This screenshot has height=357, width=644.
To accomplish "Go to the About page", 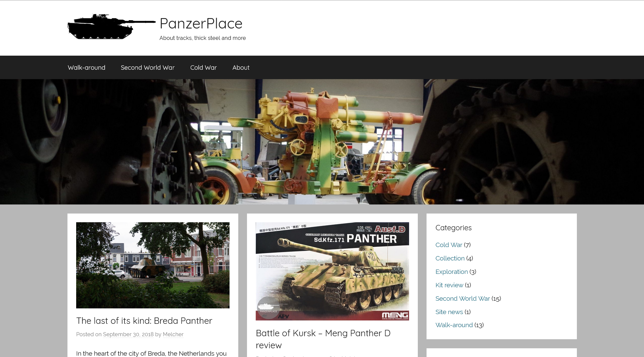I will click(241, 67).
